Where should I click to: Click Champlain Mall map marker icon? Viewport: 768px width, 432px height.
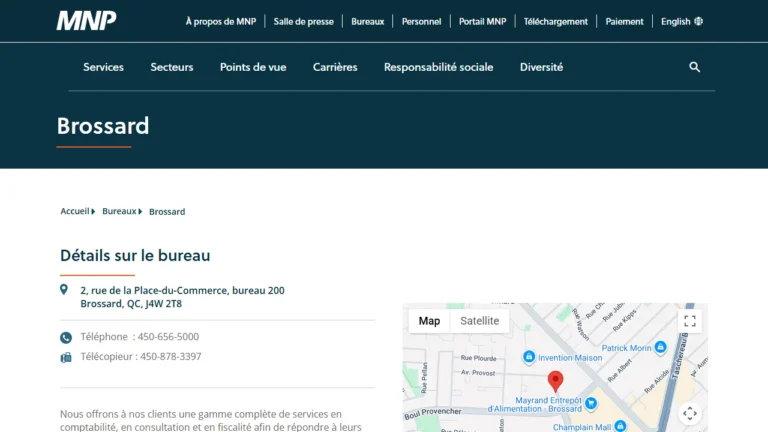[621, 426]
